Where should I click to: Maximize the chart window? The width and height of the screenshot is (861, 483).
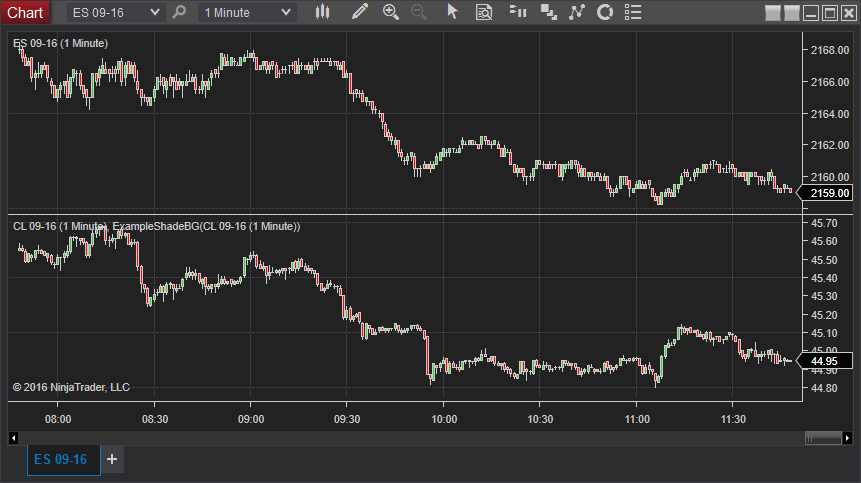(x=830, y=13)
